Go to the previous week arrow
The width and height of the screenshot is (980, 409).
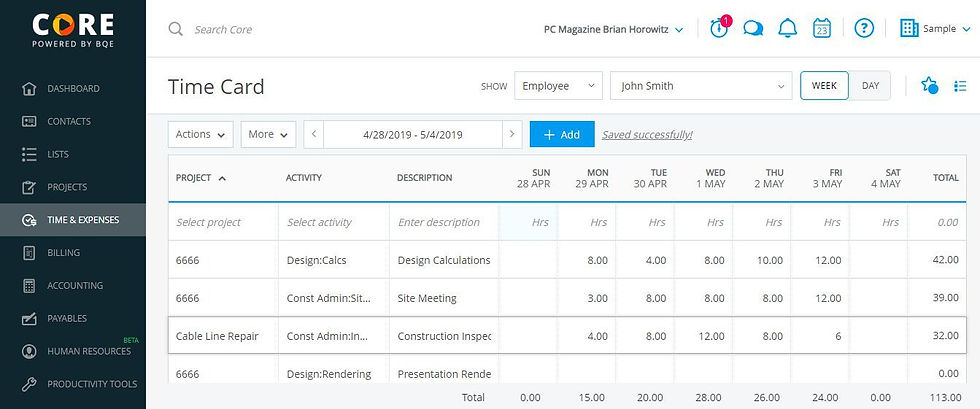click(x=314, y=134)
